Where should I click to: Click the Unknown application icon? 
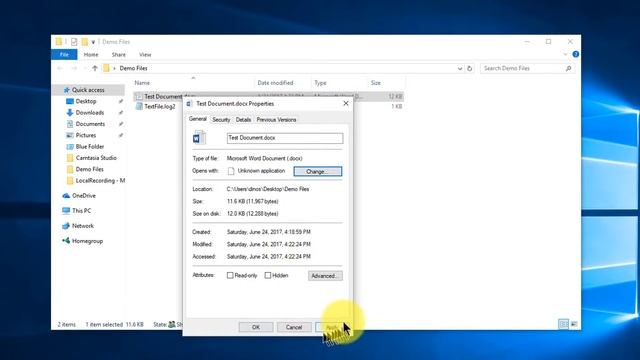[231, 171]
